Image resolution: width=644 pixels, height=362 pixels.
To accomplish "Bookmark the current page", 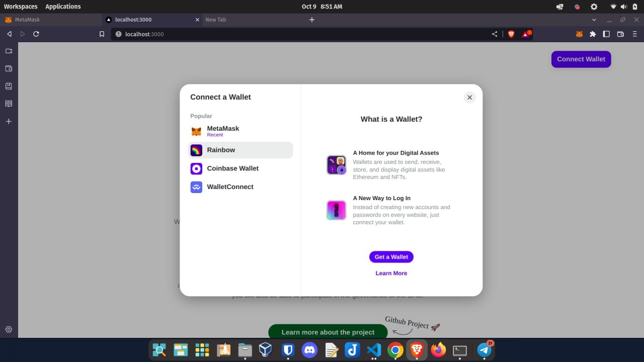I will coord(102,34).
